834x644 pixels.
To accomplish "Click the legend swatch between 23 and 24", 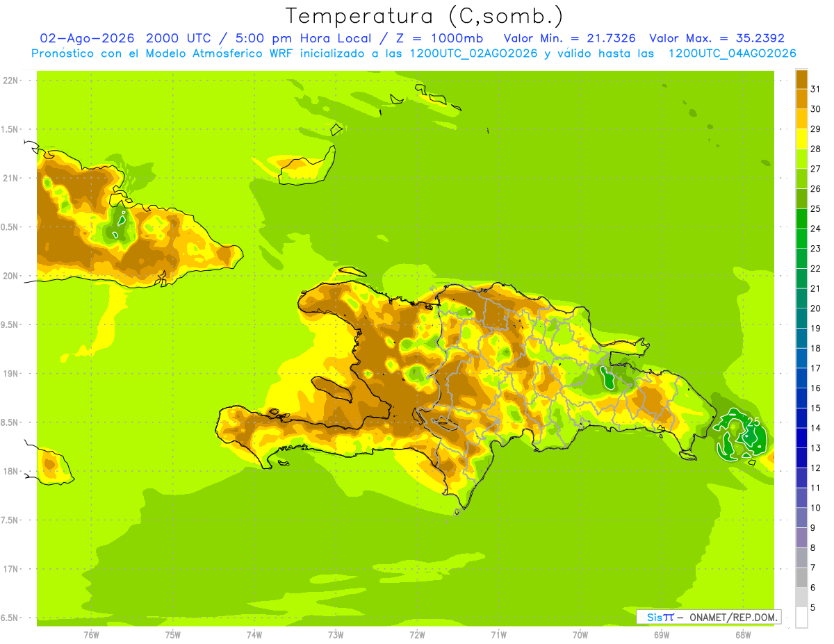I will [801, 238].
